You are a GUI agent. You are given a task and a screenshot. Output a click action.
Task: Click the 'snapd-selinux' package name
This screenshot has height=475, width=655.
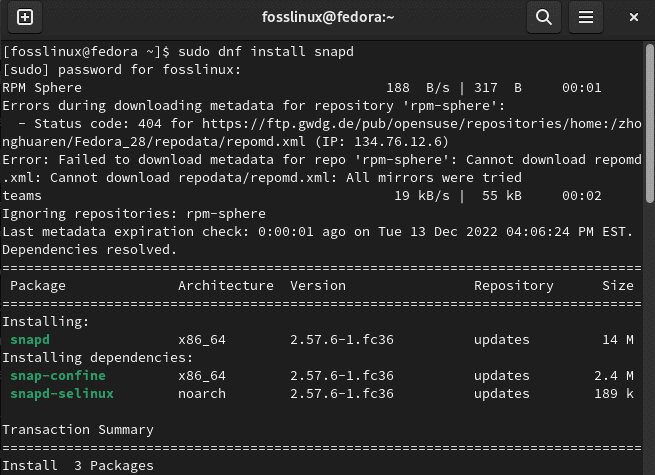pyautogui.click(x=62, y=394)
